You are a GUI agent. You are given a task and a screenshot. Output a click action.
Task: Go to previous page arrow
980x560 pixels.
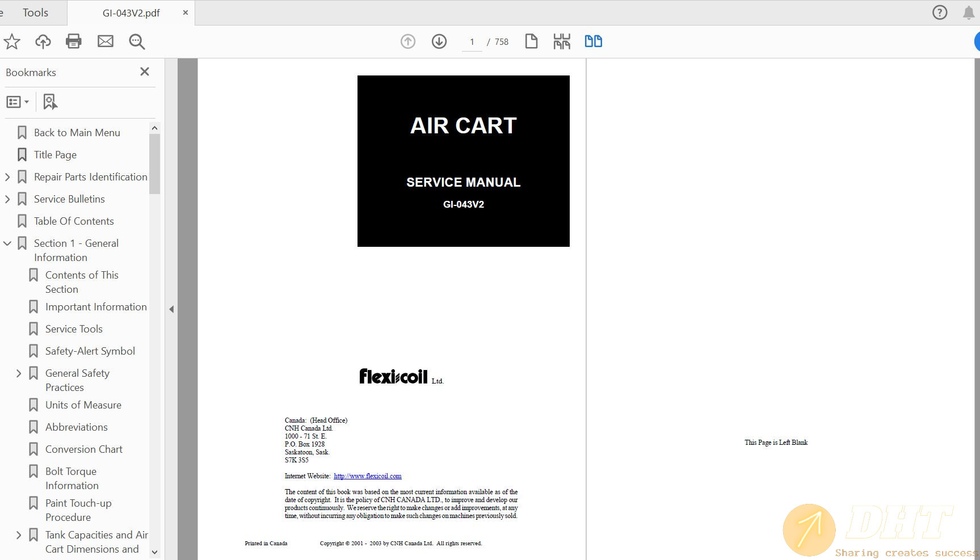[408, 41]
